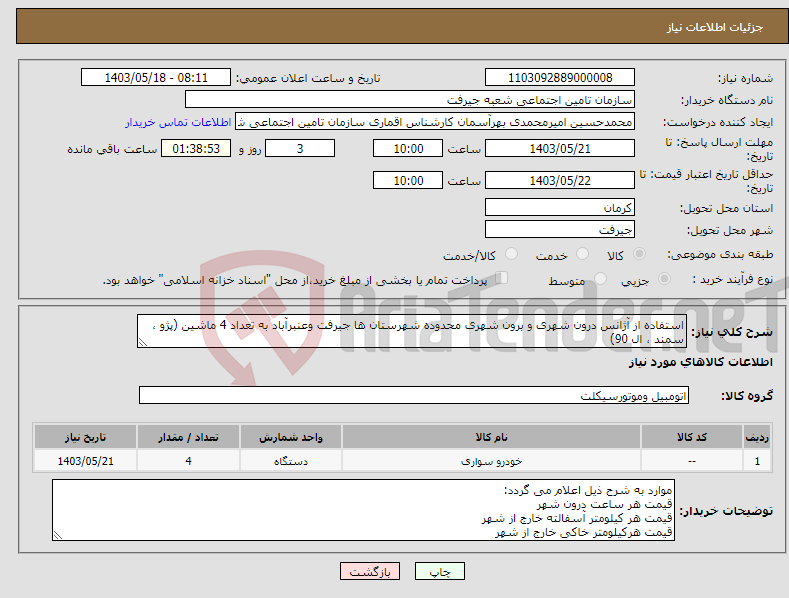Click the ردیف column header
The image size is (789, 598).
pos(757,437)
